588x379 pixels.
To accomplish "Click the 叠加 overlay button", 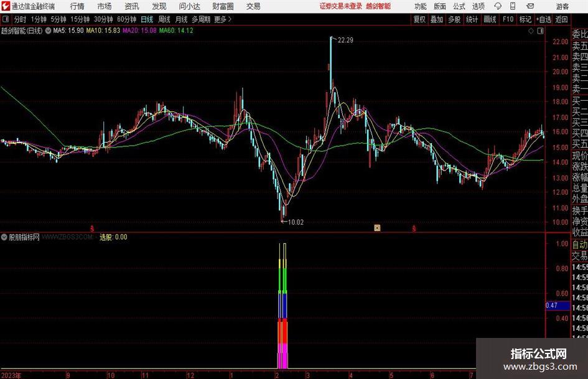I will [x=437, y=19].
